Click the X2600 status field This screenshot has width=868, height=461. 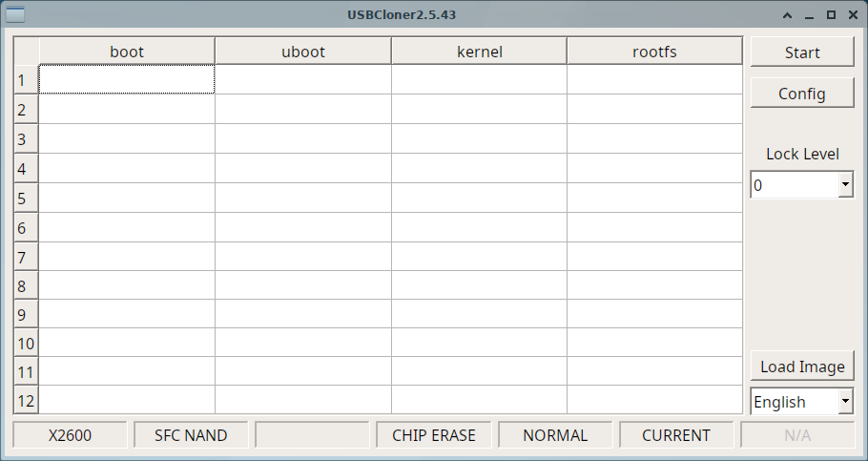click(x=70, y=435)
